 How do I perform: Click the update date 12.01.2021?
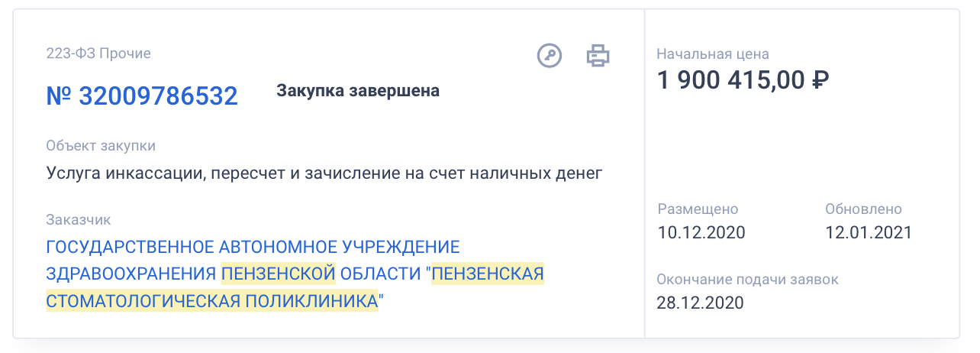[x=869, y=233]
